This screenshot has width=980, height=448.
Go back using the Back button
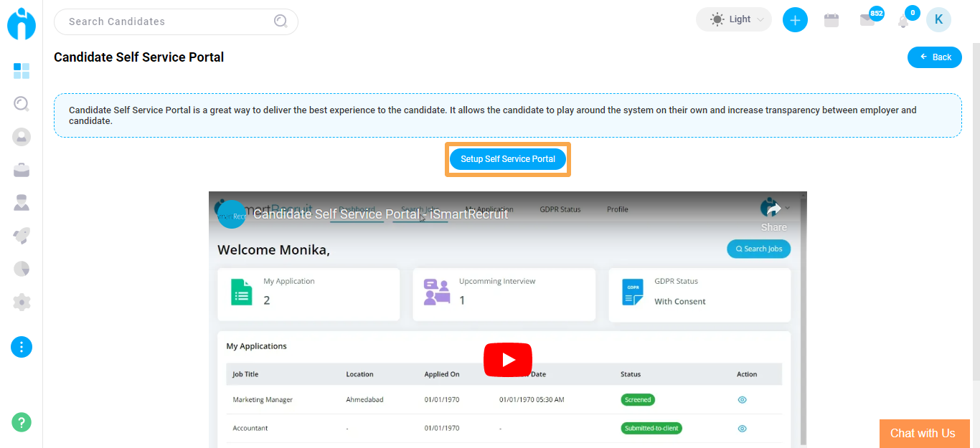[x=935, y=57]
